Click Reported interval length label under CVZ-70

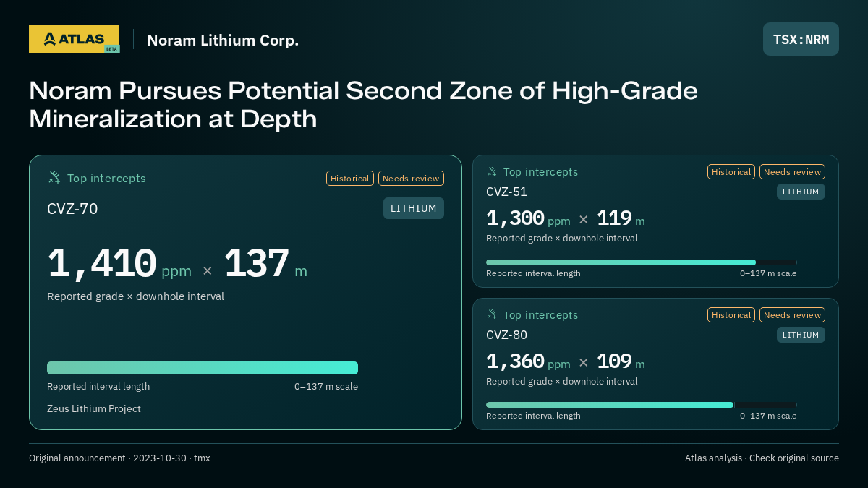point(98,386)
